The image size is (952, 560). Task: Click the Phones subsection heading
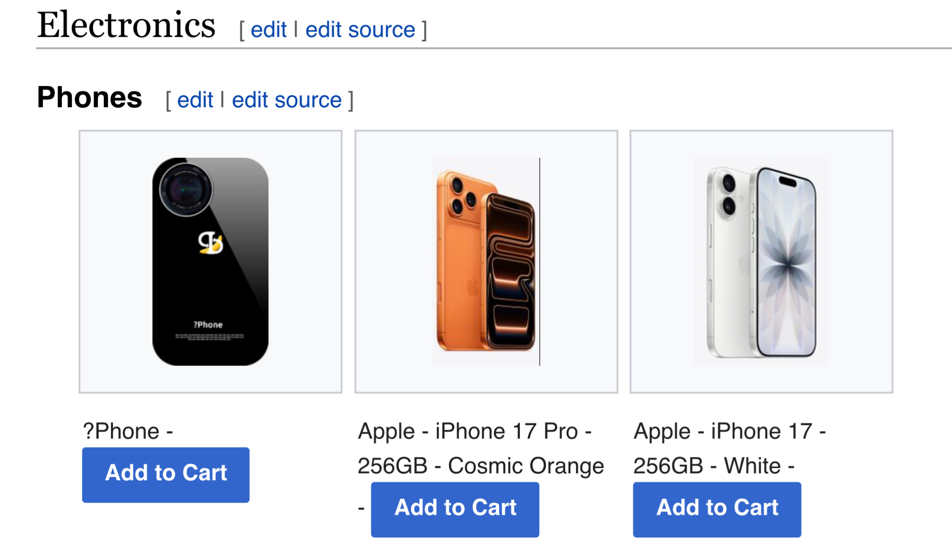click(x=90, y=98)
